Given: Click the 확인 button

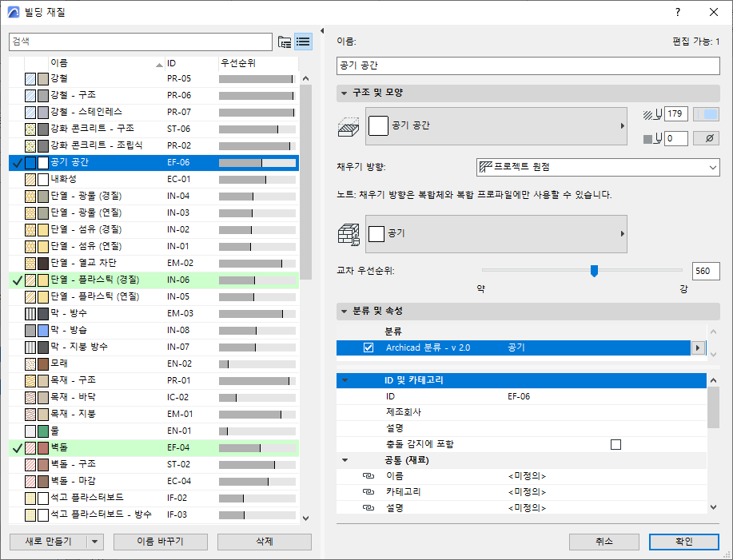Looking at the screenshot, I should tap(684, 542).
